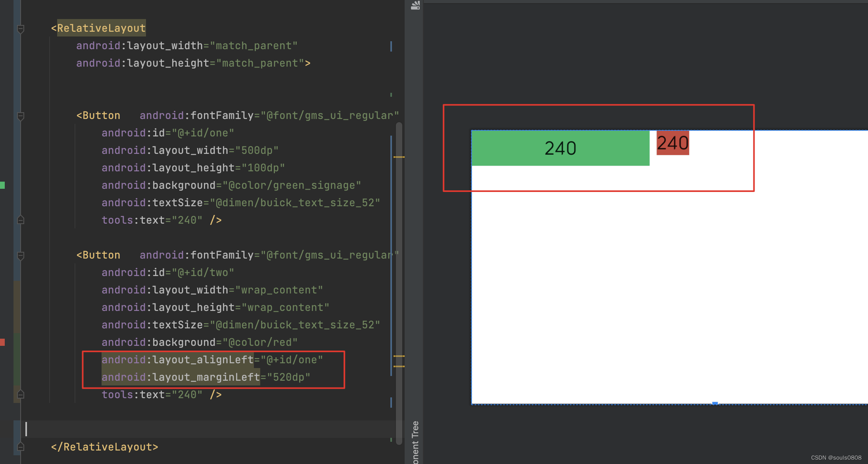Viewport: 868px width, 464px height.
Task: Click fold marker beside closing RelativeLayout tag
Action: tap(21, 447)
